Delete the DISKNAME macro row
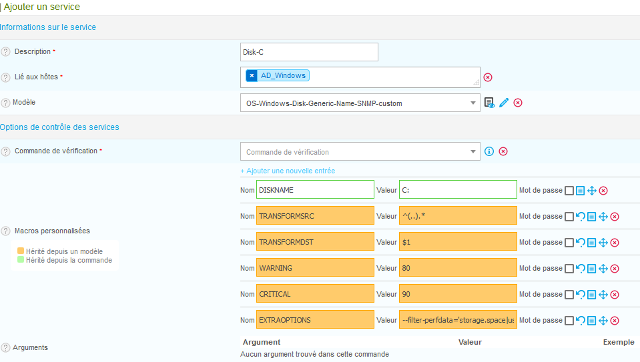Screen dimensions: 640x362 click(x=603, y=191)
